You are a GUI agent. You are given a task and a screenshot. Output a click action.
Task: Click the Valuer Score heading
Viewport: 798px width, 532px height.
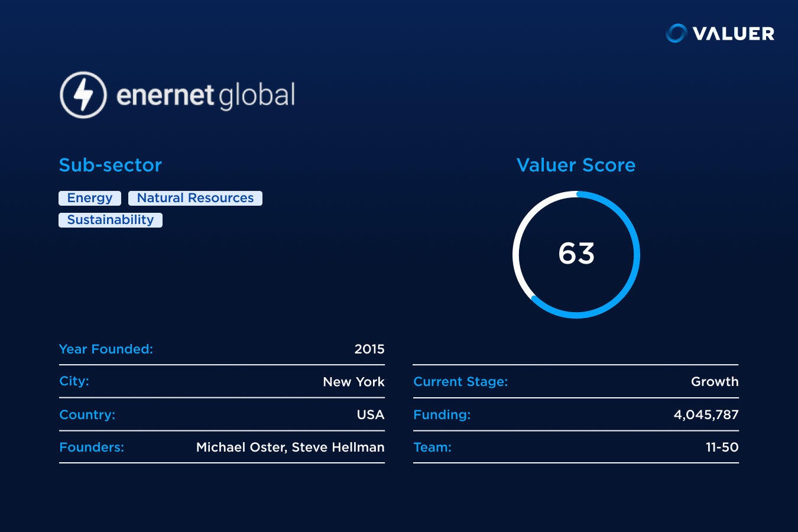point(576,165)
